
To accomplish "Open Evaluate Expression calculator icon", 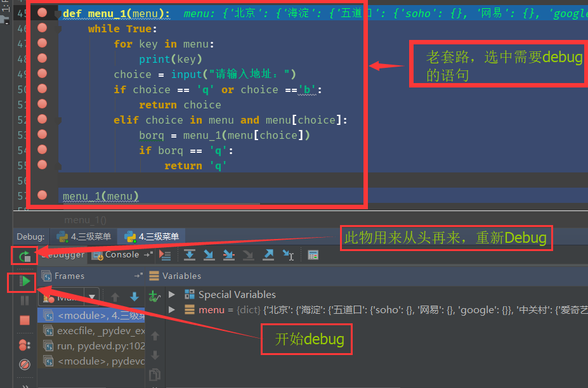I will [x=313, y=255].
